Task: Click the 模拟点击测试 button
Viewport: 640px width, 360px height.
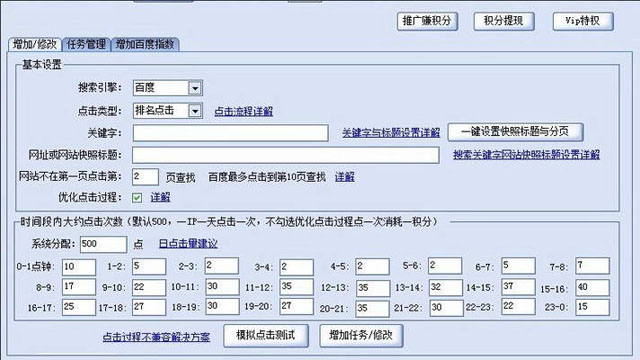Action: 266,336
